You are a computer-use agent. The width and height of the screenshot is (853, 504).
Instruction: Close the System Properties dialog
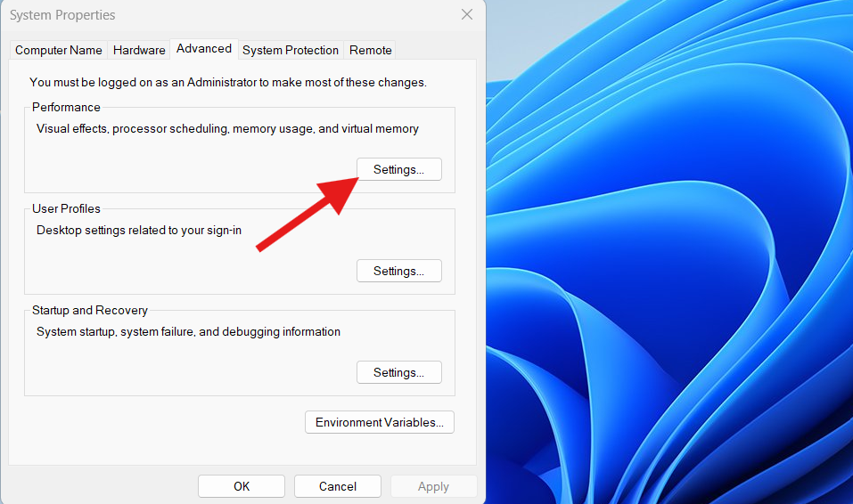pyautogui.click(x=467, y=14)
